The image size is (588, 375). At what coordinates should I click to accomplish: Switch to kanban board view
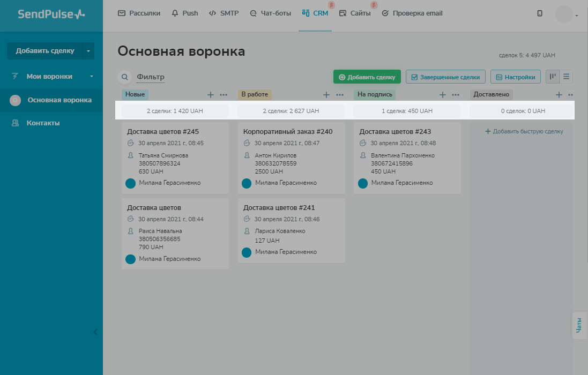click(553, 77)
